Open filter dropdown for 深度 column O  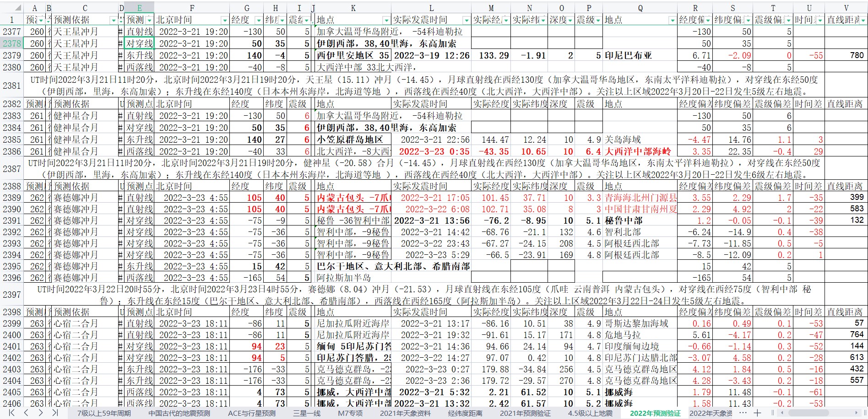570,20
